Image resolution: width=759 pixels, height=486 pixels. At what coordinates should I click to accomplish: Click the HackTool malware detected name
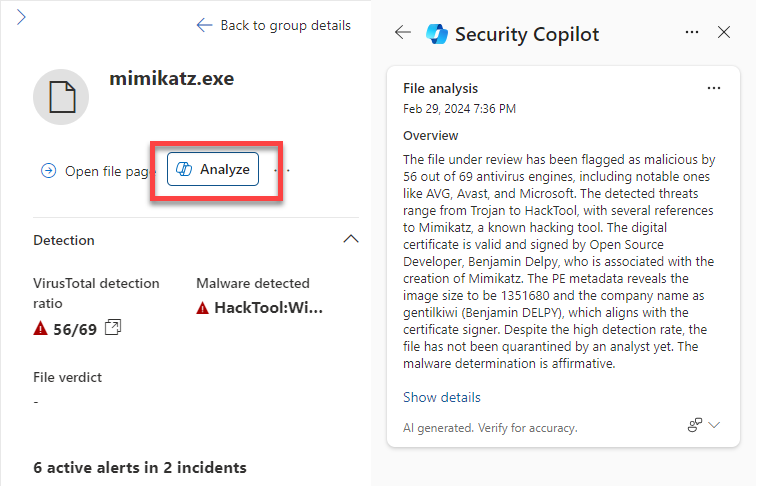(x=268, y=308)
